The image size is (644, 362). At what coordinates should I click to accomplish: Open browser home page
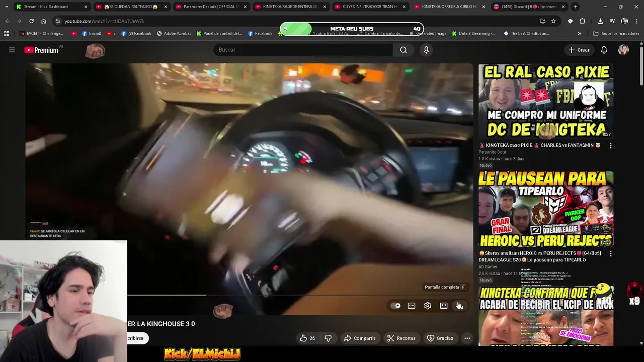pos(44,21)
